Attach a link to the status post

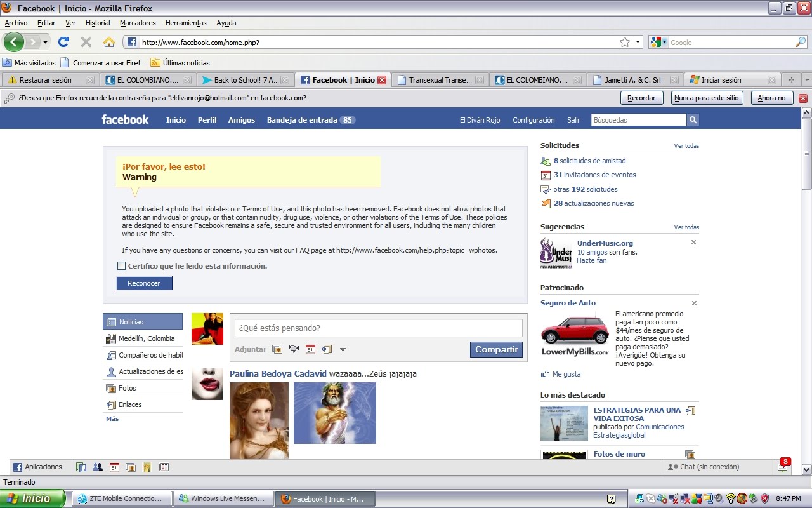327,349
